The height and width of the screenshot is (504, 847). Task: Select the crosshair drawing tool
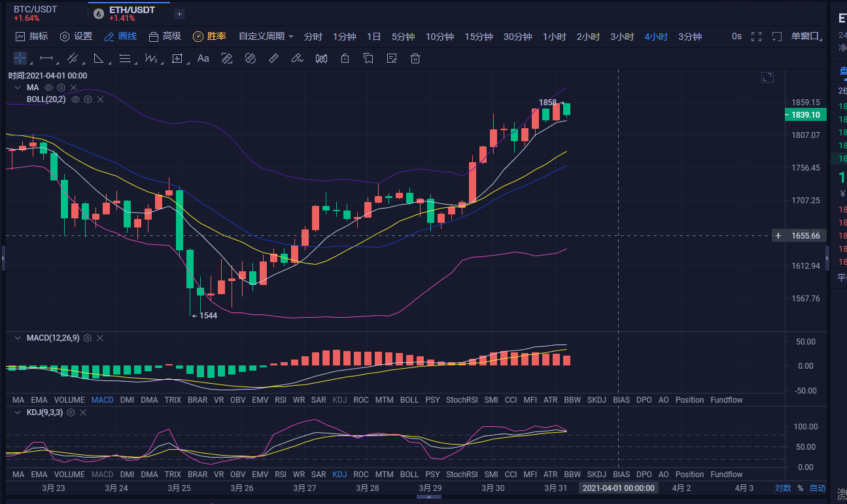click(20, 58)
